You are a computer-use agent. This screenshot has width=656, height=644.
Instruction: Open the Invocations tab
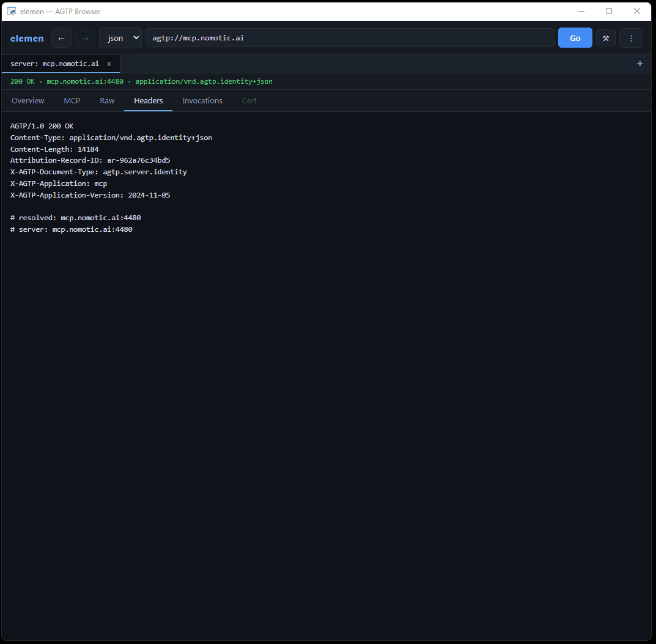(202, 100)
